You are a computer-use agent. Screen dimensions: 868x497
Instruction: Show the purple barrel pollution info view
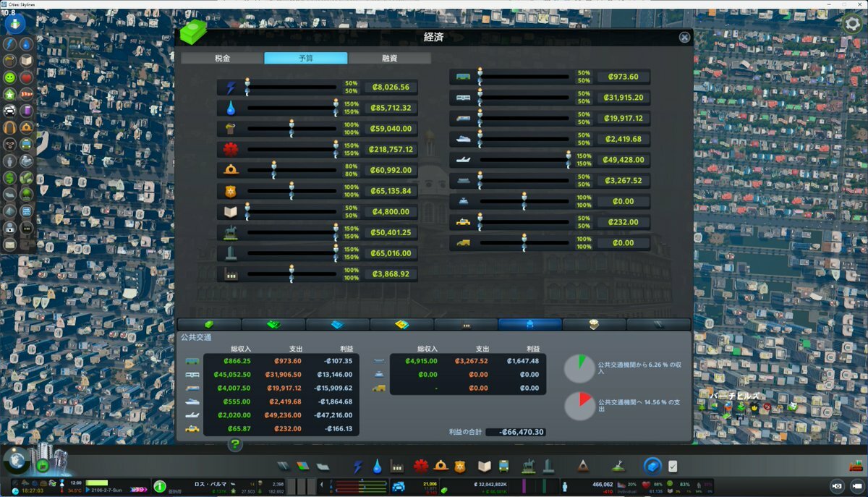tap(26, 111)
